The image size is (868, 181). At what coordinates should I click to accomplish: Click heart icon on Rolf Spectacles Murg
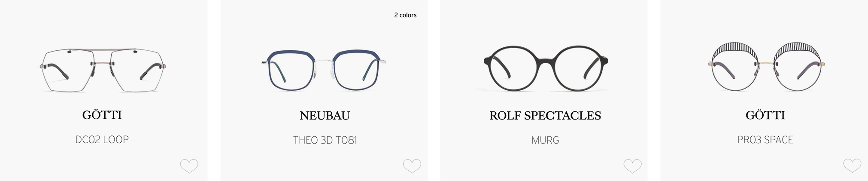[632, 166]
